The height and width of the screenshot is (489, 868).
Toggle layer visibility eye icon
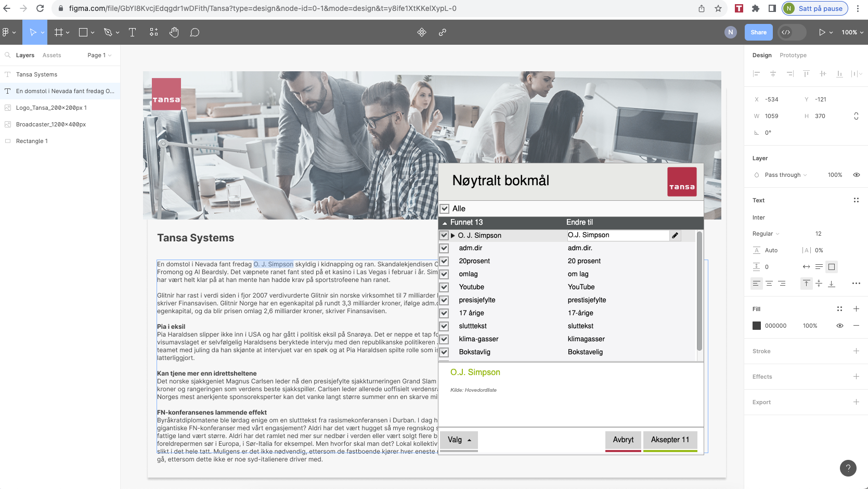[x=856, y=175]
